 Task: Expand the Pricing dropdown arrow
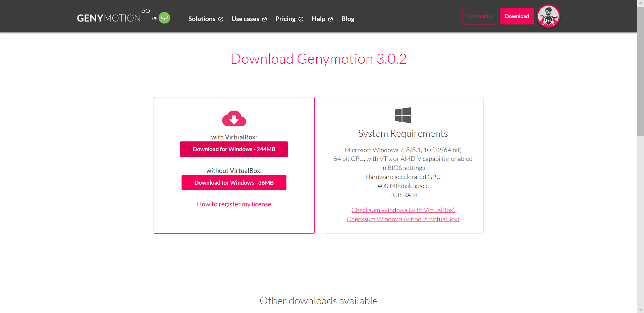[301, 19]
